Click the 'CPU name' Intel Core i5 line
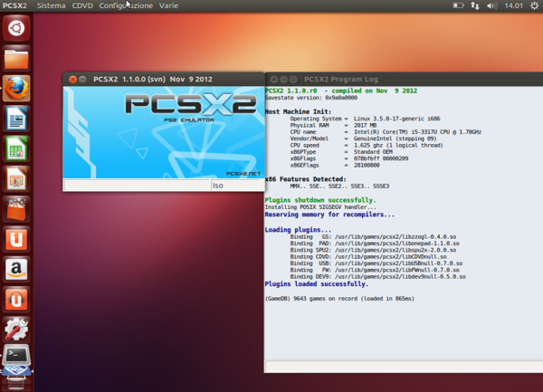543x392 pixels. tap(386, 132)
